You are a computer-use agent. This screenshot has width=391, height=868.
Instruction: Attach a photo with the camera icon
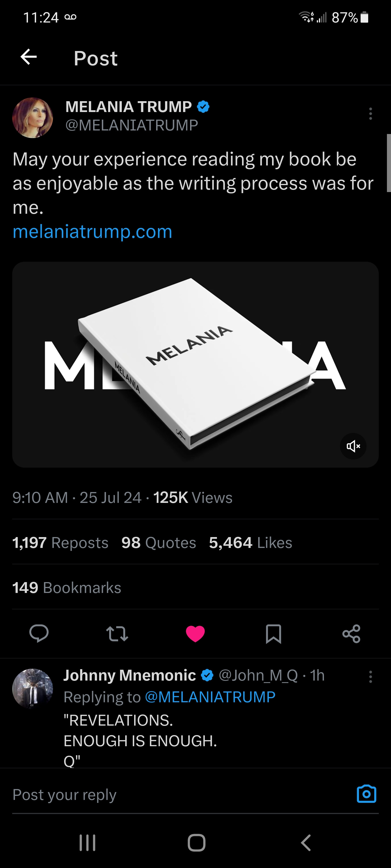tap(366, 794)
